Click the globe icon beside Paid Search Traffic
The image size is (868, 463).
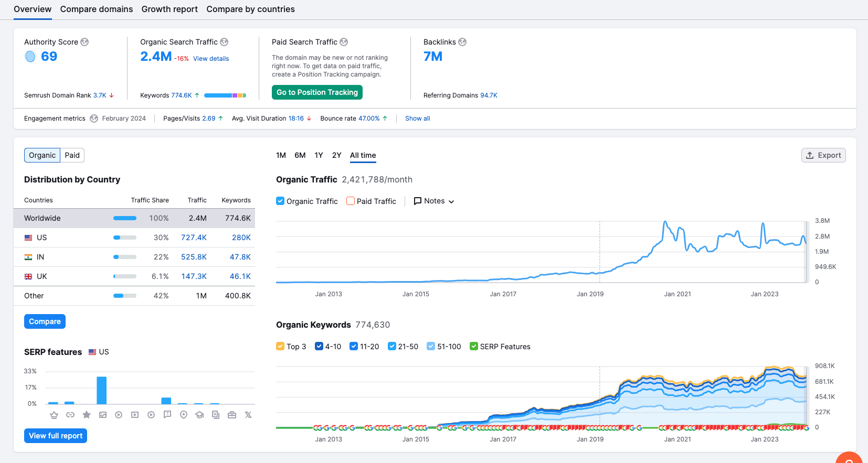coord(344,42)
